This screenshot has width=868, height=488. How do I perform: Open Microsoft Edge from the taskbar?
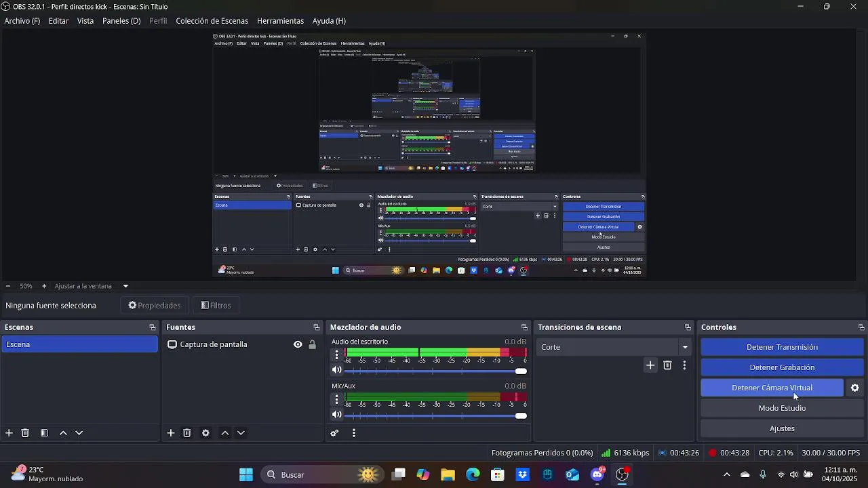[473, 474]
